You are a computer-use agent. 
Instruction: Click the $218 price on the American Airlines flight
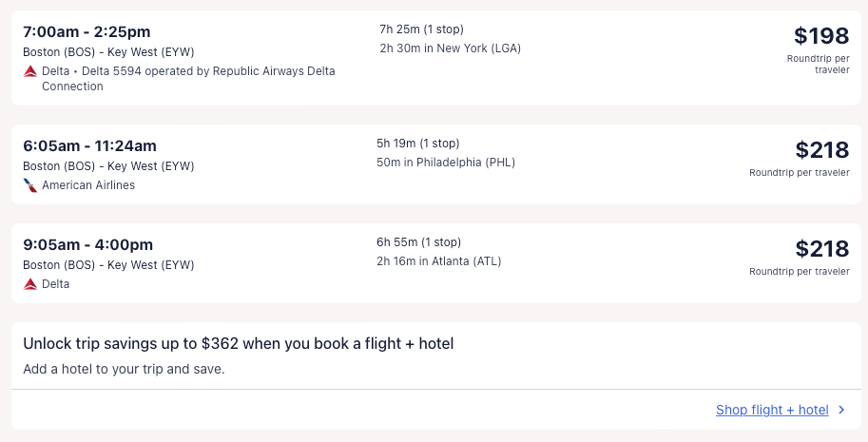pyautogui.click(x=821, y=150)
